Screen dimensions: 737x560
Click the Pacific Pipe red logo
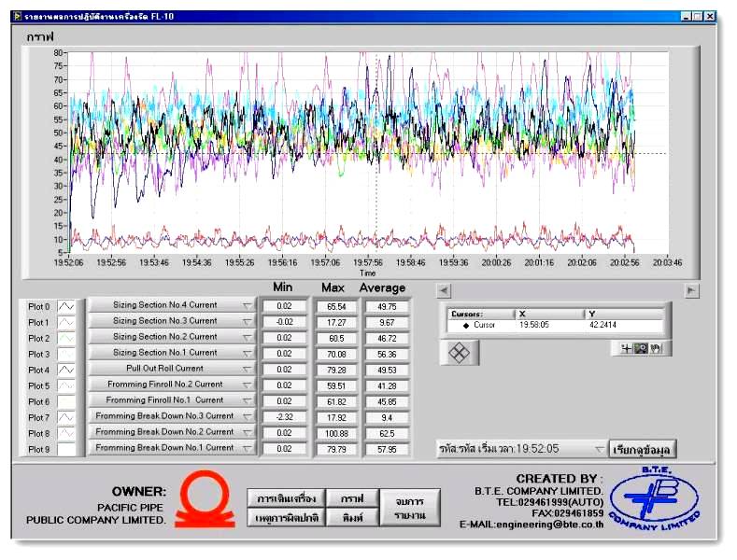[205, 498]
